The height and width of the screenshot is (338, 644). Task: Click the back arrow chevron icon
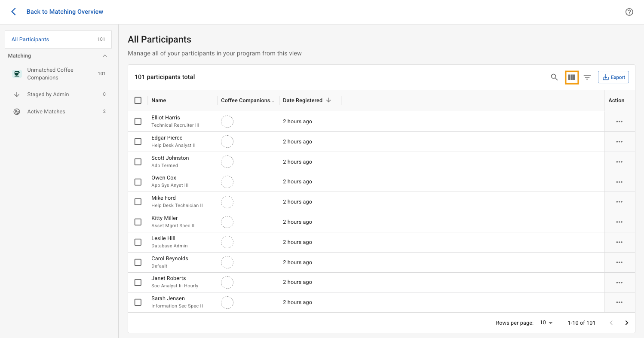click(14, 12)
